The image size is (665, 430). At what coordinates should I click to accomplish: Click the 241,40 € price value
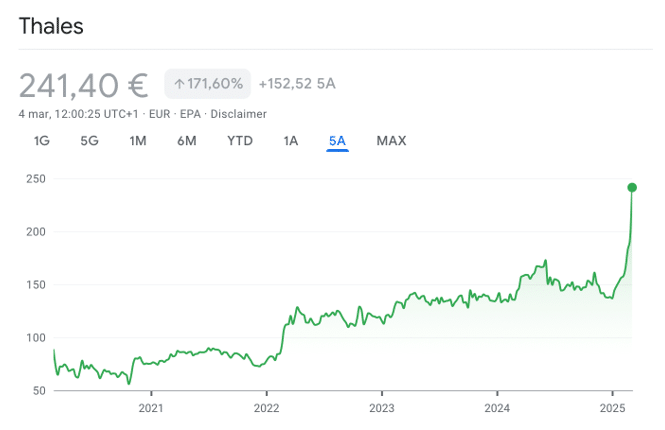pos(84,86)
